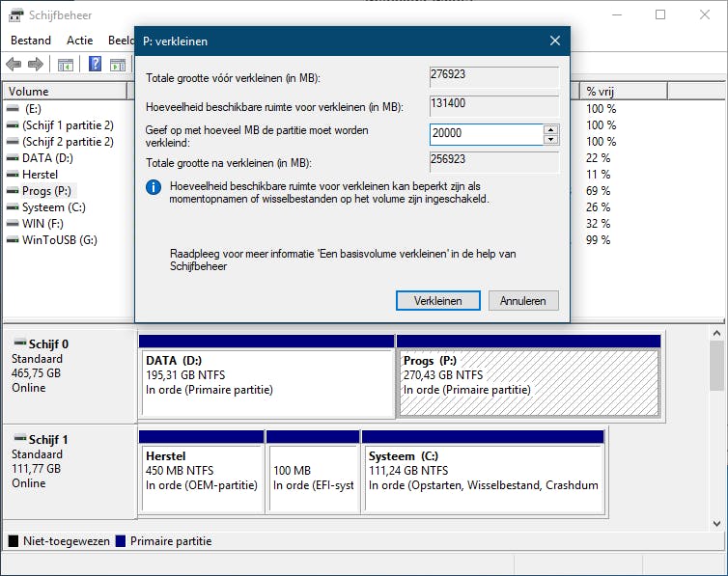Click the black Niet-toegewezen legend swatch
This screenshot has width=728, height=576.
pos(14,541)
